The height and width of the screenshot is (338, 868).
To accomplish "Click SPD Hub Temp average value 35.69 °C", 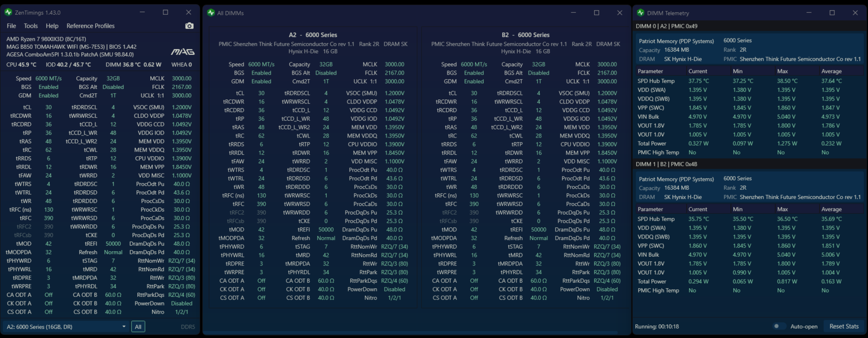I will [831, 219].
